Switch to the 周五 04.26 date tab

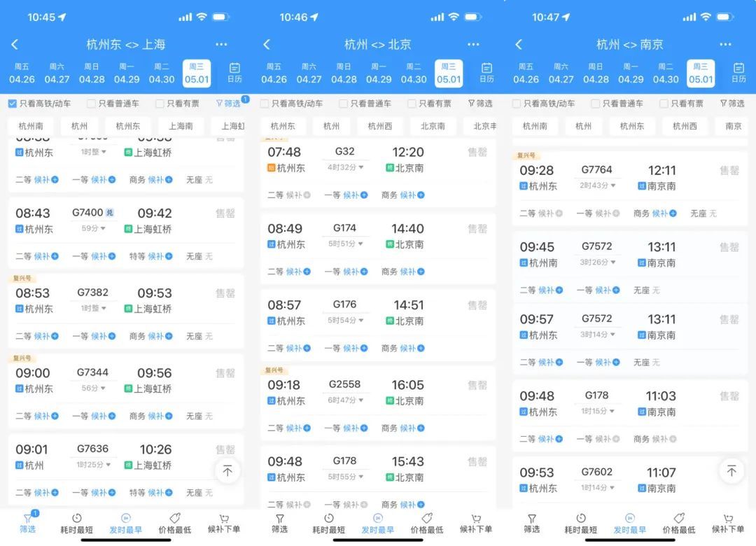pos(22,73)
